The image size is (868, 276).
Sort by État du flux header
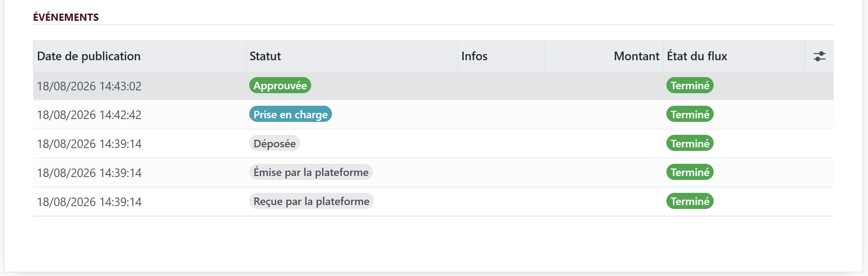(x=697, y=56)
